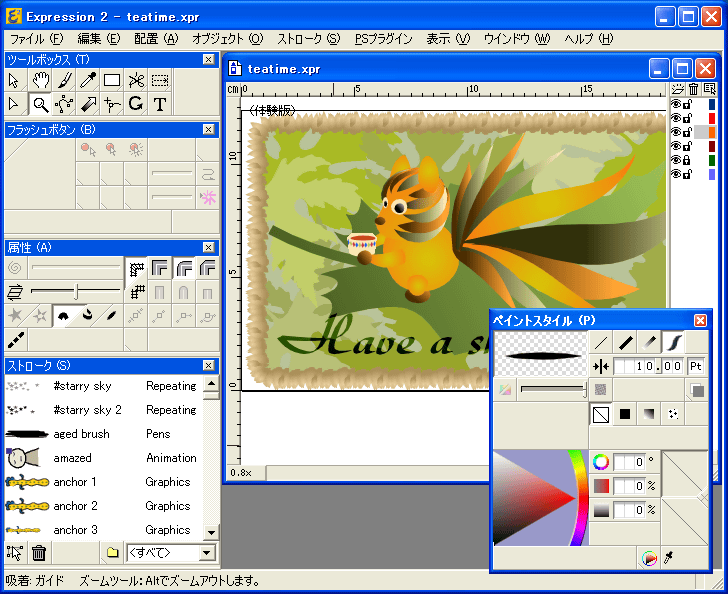Image resolution: width=728 pixels, height=594 pixels.
Task: Select the gradient fill option in Paint Style
Action: (x=649, y=414)
